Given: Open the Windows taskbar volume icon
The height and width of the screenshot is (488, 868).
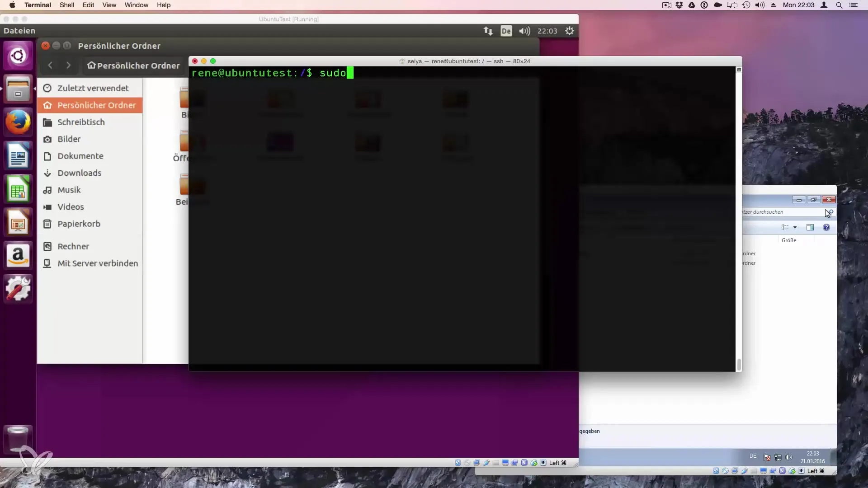Looking at the screenshot, I should pos(789,457).
